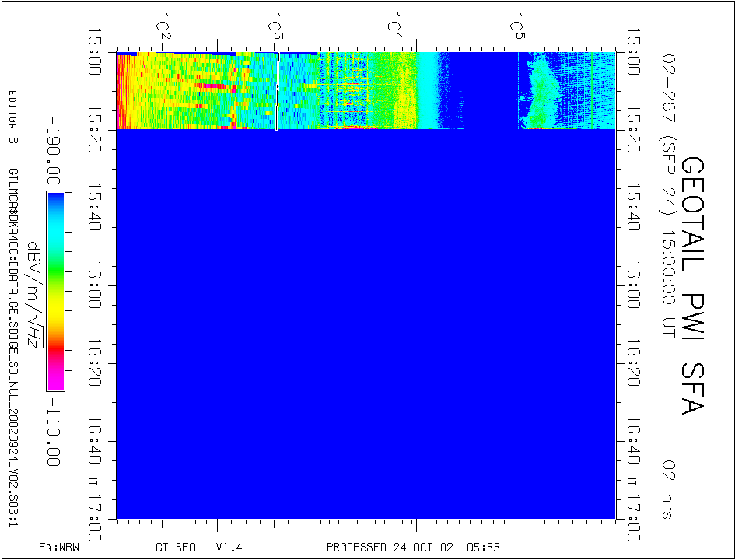
Task: Click the 10⁵ frequency axis label
Action: coord(516,24)
